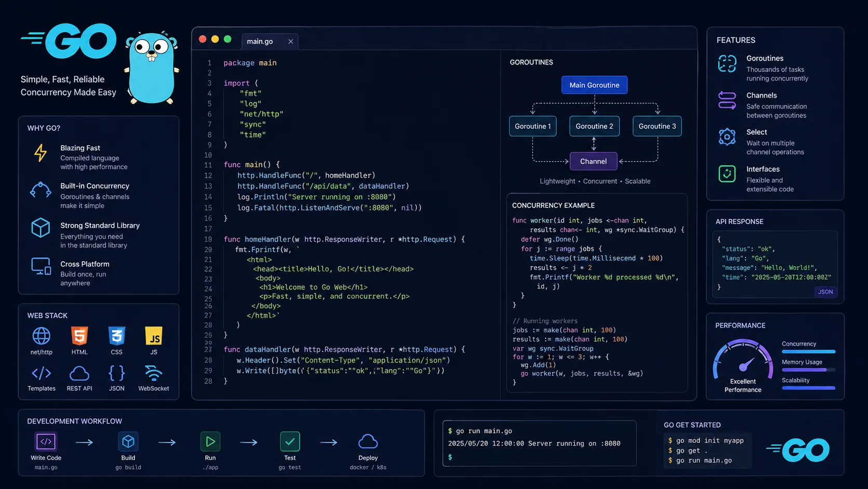Expand the Channel node in Goroutines diagram
Viewport: 868px width, 489px height.
pyautogui.click(x=593, y=161)
